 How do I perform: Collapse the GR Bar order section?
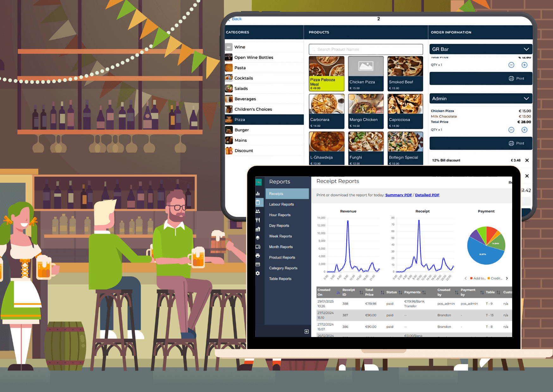pos(526,49)
